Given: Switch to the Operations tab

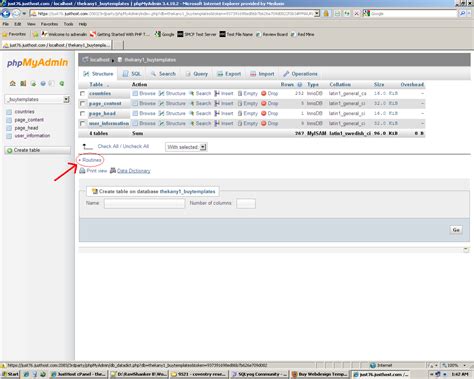Looking at the screenshot, I should click(300, 74).
